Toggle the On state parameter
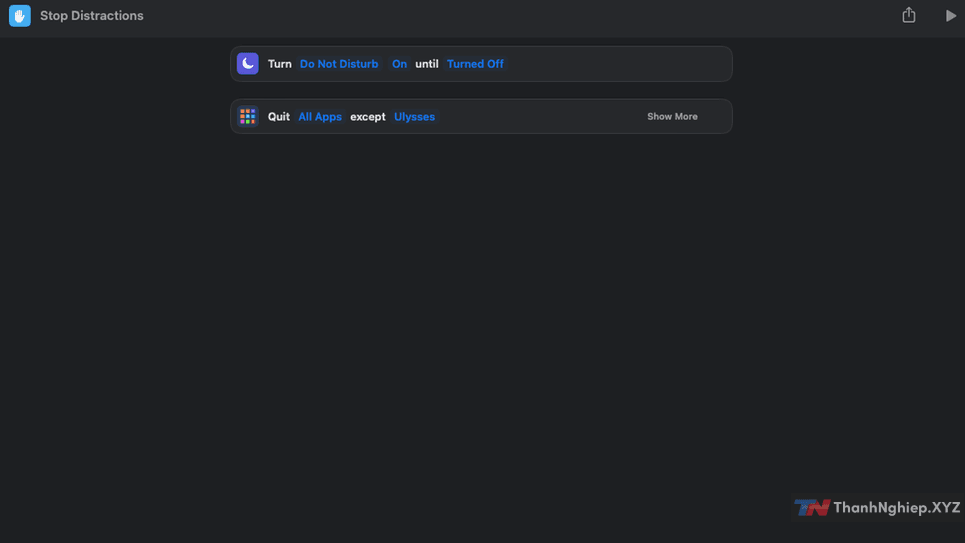This screenshot has height=543, width=965. click(x=399, y=64)
